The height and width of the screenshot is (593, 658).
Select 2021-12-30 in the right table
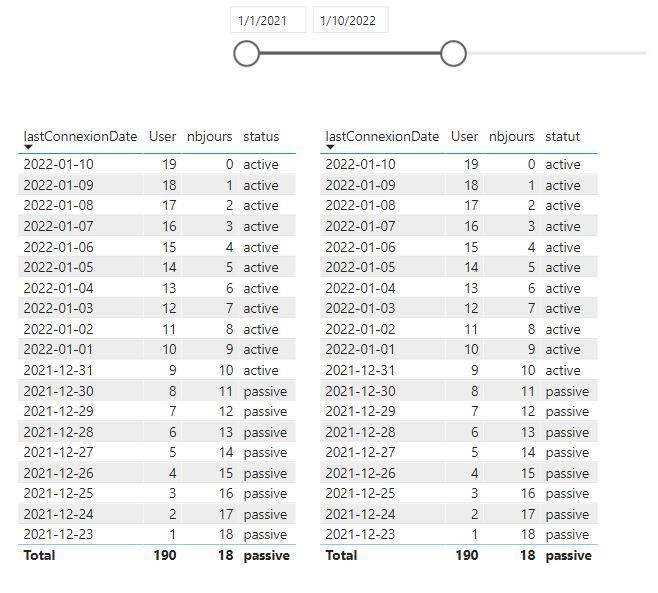click(x=360, y=392)
